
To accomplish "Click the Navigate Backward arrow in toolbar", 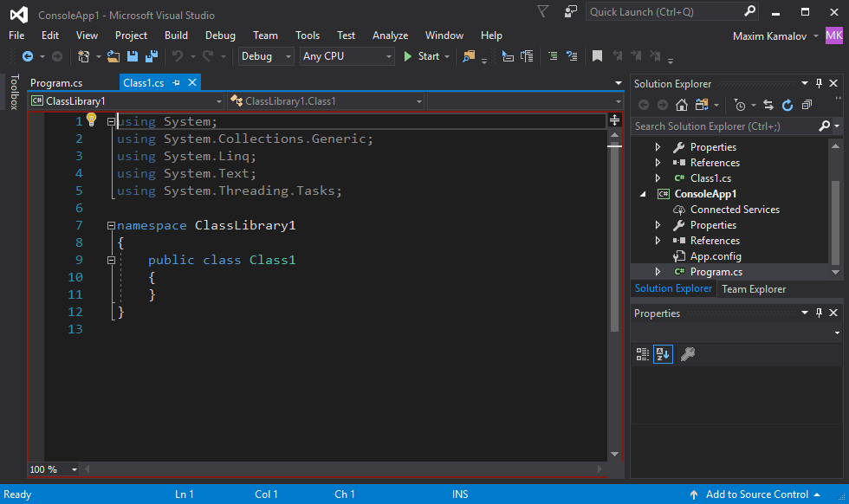I will pos(28,56).
